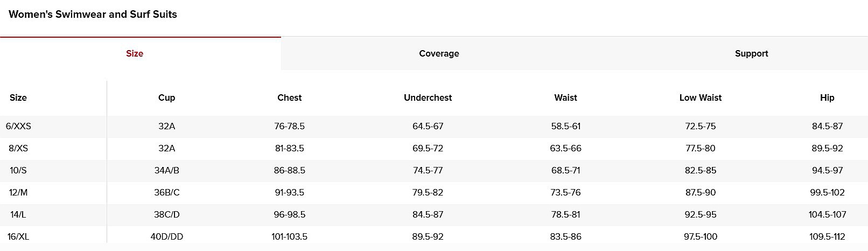The image size is (868, 251).
Task: Click the Hip column header
Action: pyautogui.click(x=827, y=97)
